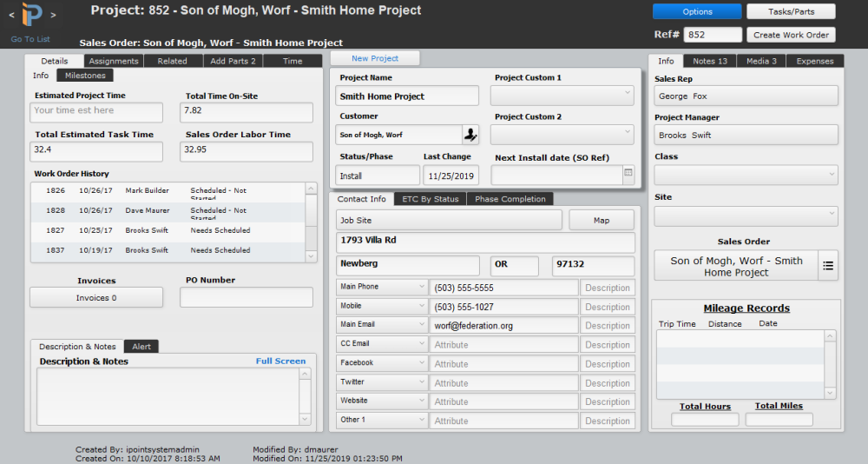The width and height of the screenshot is (868, 464).
Task: Click Description & Notes scroll down arrow
Action: [305, 420]
